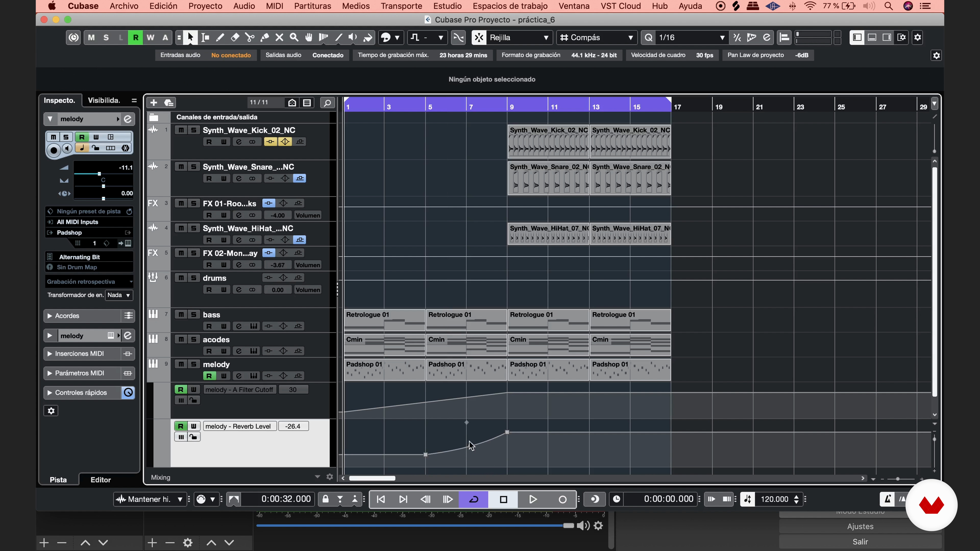
Task: Expand the Inserciones MIDI section
Action: tap(50, 354)
